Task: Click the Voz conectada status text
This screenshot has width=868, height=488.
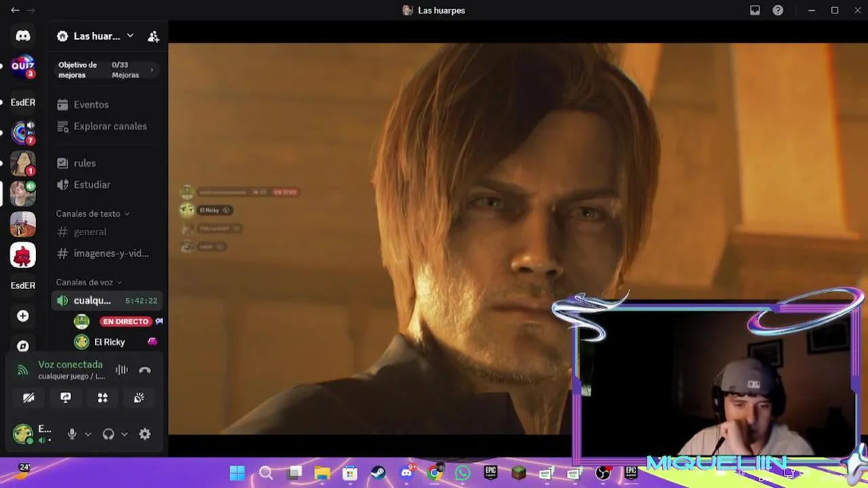Action: coord(70,365)
